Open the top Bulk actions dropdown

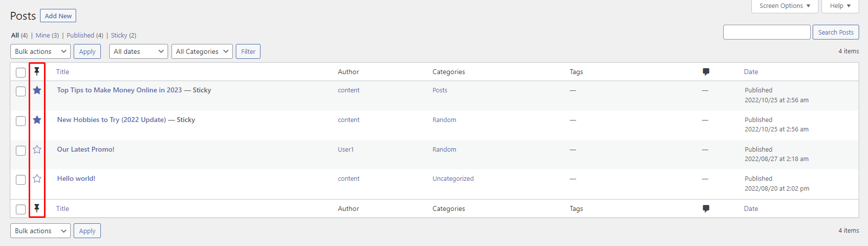[41, 51]
